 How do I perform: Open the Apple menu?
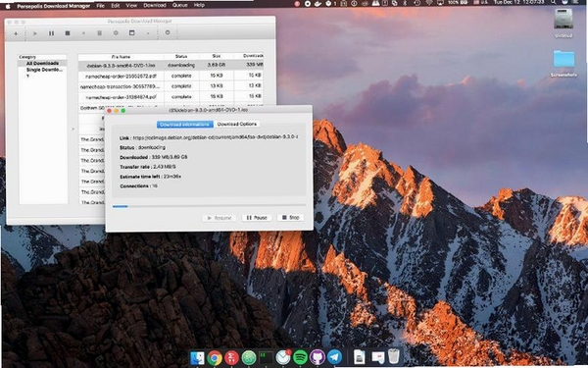[8, 6]
